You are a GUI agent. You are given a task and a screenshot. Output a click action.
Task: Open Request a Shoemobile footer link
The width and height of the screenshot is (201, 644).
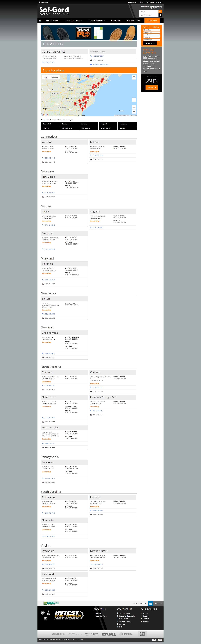click(127, 616)
